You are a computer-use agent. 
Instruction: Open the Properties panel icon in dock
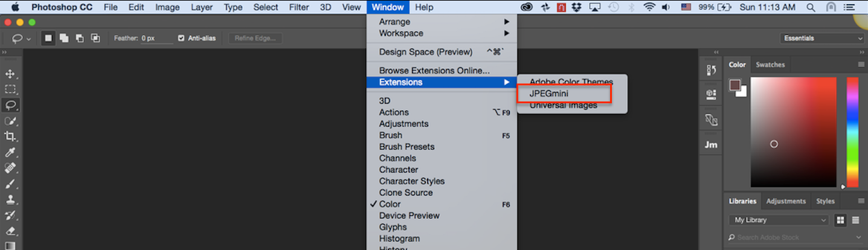[711, 94]
